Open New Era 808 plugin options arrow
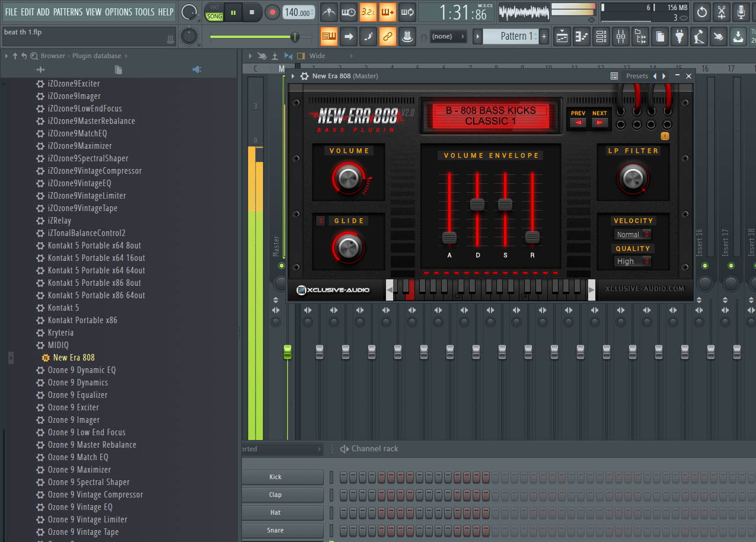 pos(293,76)
